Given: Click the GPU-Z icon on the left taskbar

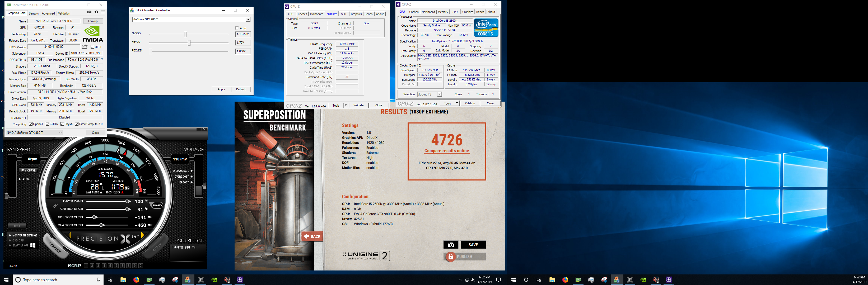Looking at the screenshot, I should pos(149,280).
